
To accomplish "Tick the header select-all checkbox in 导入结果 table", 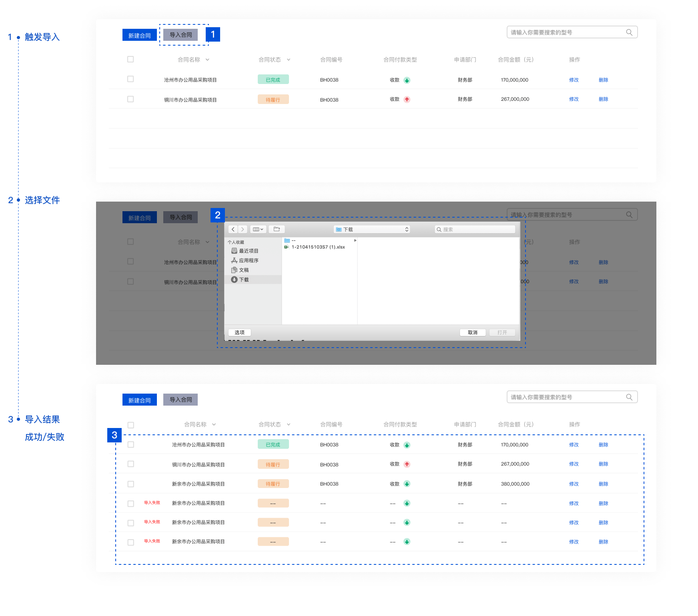I will click(130, 425).
